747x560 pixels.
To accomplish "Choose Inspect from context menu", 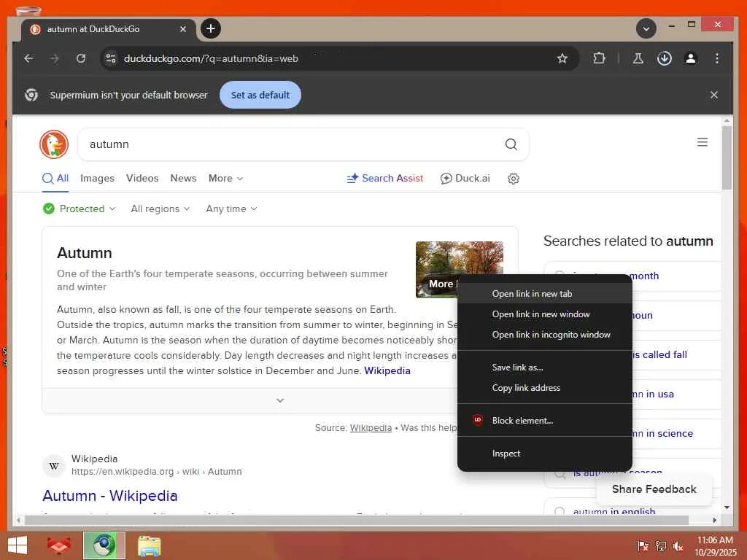I will coord(544,454).
